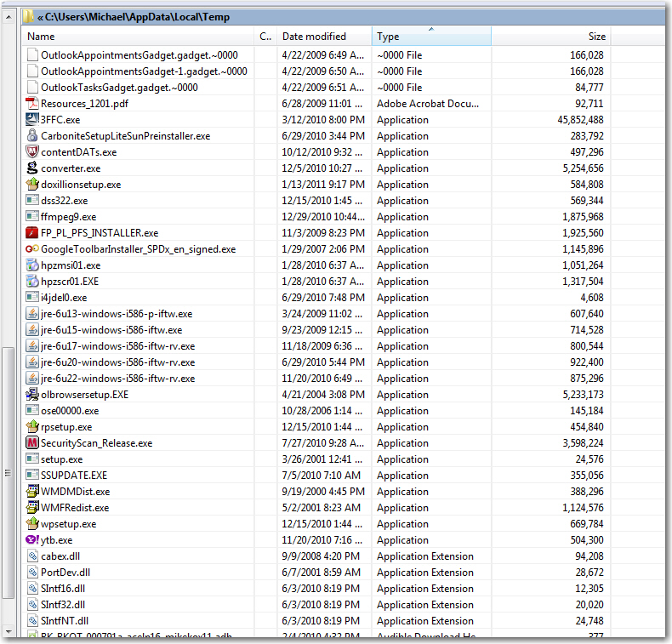
Task: Click the converter.exe file icon
Action: pos(32,168)
